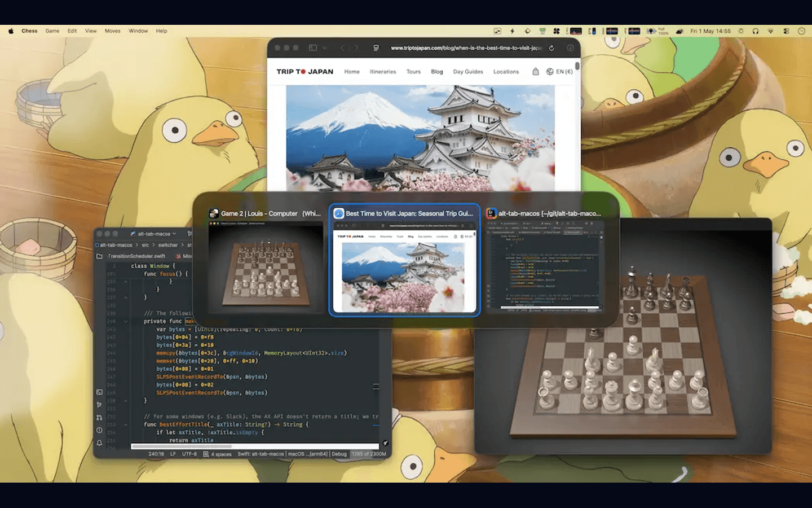
Task: Open the Window menu in menu bar
Action: [138, 31]
